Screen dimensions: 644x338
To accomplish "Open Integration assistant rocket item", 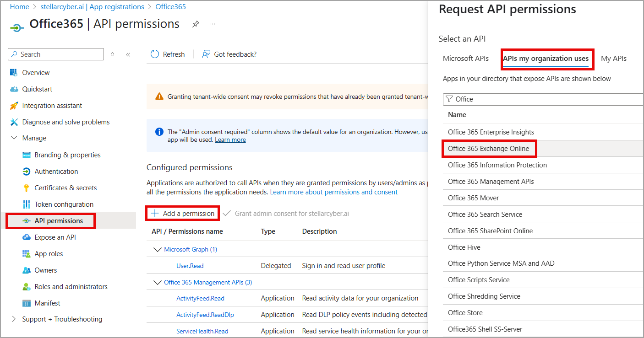I will click(52, 106).
